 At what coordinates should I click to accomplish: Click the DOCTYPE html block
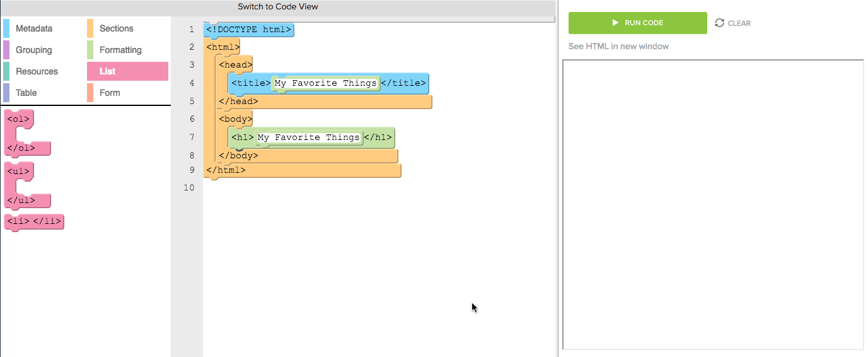[x=249, y=30]
